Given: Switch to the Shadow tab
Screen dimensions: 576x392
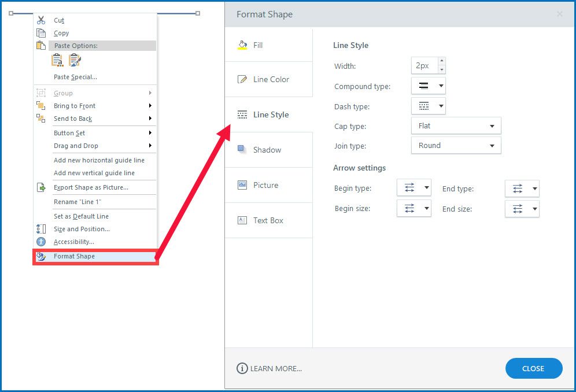Looking at the screenshot, I should [x=267, y=150].
